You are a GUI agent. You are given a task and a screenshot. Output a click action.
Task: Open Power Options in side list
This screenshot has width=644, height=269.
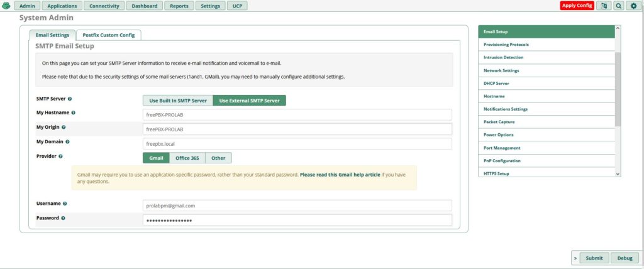click(547, 134)
